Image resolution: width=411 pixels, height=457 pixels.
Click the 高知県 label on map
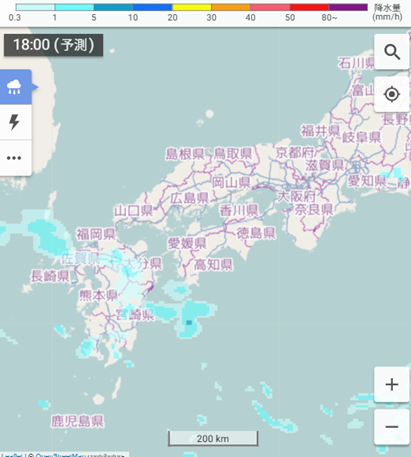click(213, 265)
